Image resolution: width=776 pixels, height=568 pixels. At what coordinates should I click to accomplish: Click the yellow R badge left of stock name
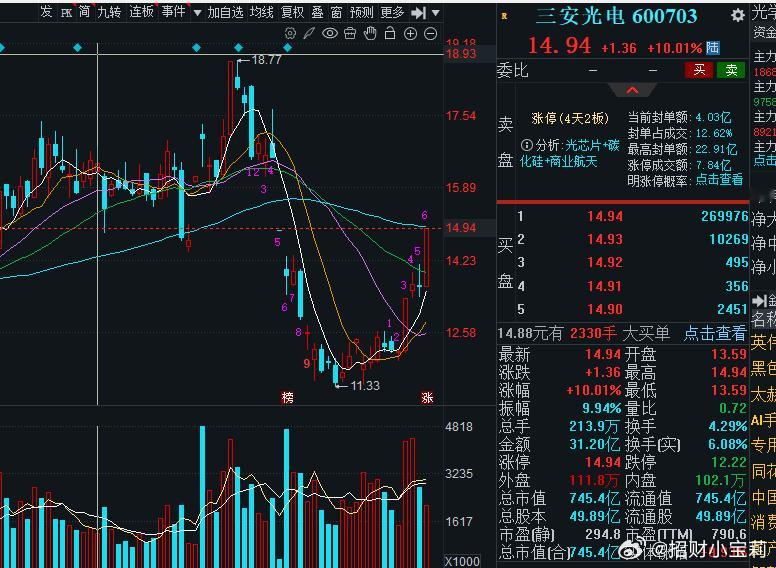[x=504, y=16]
